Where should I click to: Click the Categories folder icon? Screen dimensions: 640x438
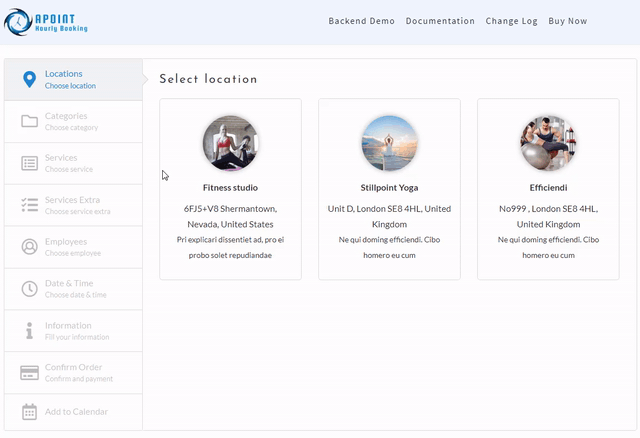pos(29,121)
